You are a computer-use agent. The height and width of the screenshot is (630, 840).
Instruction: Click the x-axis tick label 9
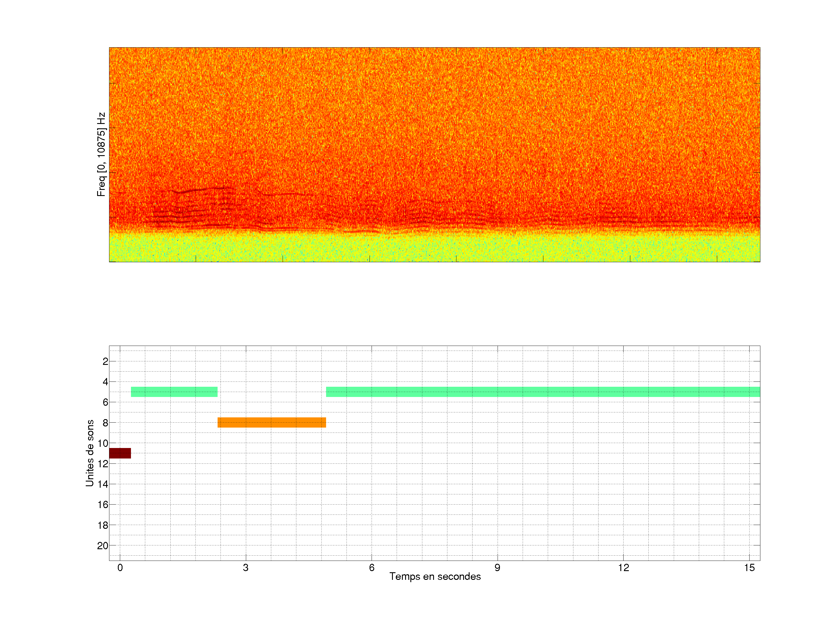click(x=497, y=568)
